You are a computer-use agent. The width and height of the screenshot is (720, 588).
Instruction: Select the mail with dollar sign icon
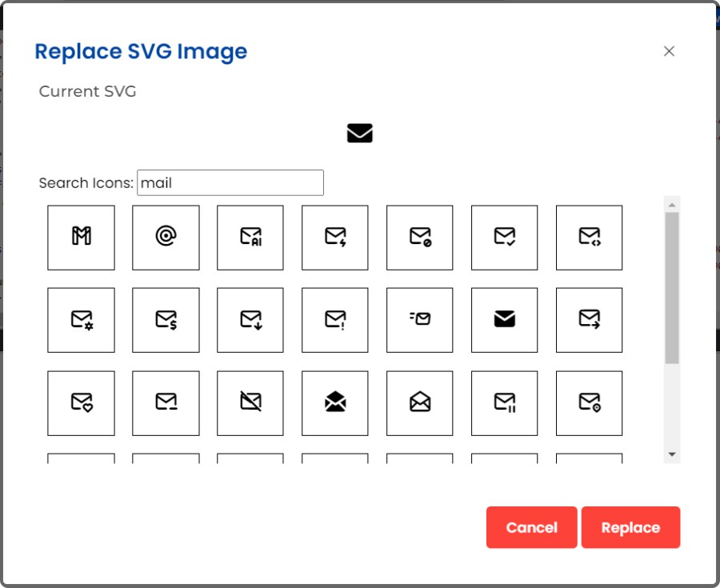[166, 320]
